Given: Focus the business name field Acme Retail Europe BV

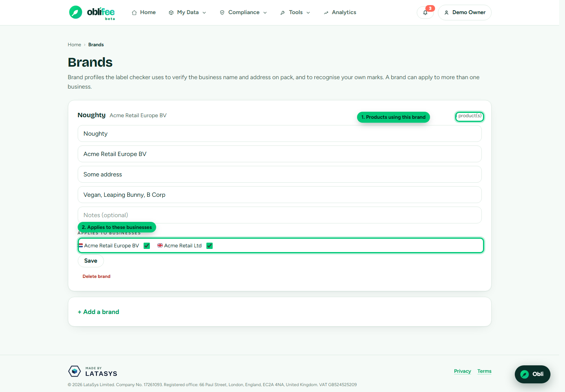Looking at the screenshot, I should click(280, 154).
